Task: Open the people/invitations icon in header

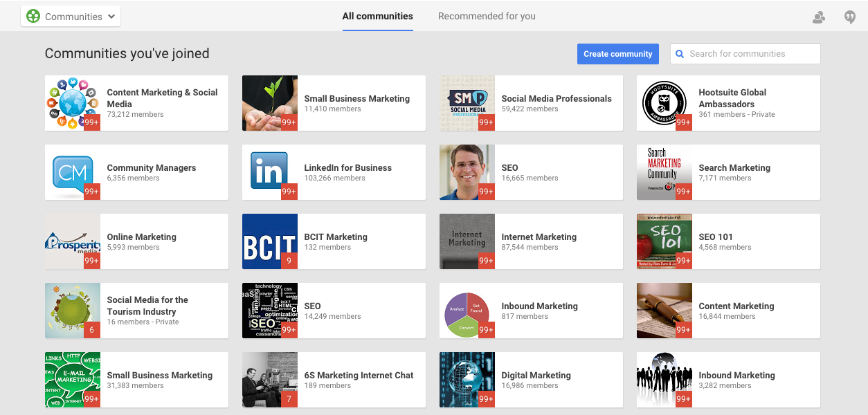Action: (819, 17)
